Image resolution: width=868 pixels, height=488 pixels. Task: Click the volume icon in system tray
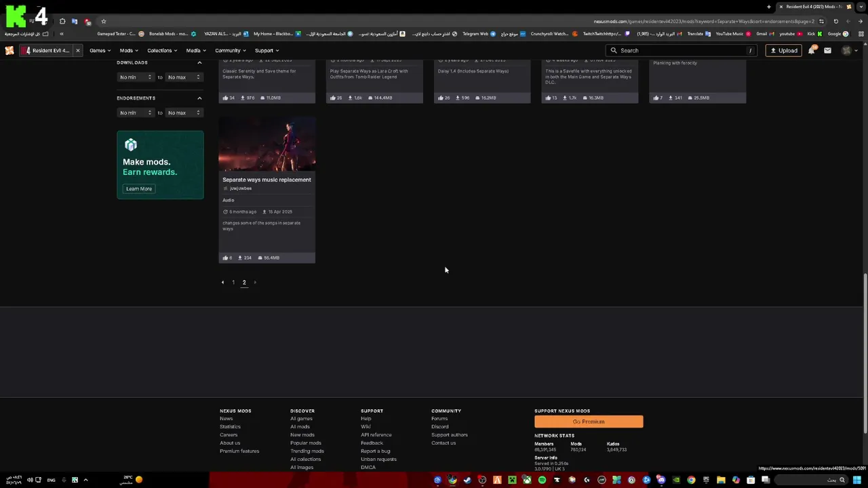point(30,480)
